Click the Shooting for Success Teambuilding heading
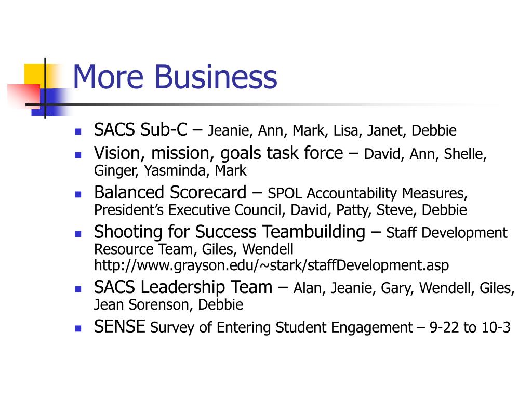This screenshot has height=399, width=532. 230,232
